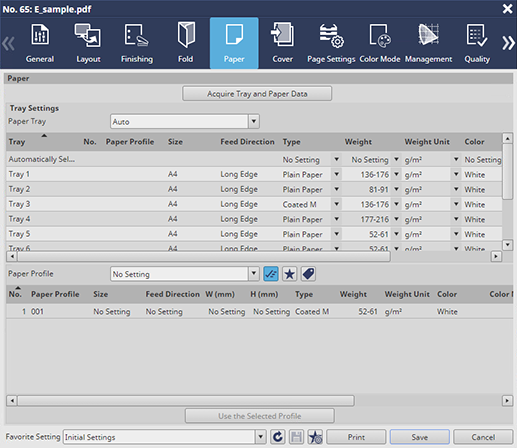Click the register favorite star-gear icon
This screenshot has height=448, width=517.
pyautogui.click(x=315, y=437)
